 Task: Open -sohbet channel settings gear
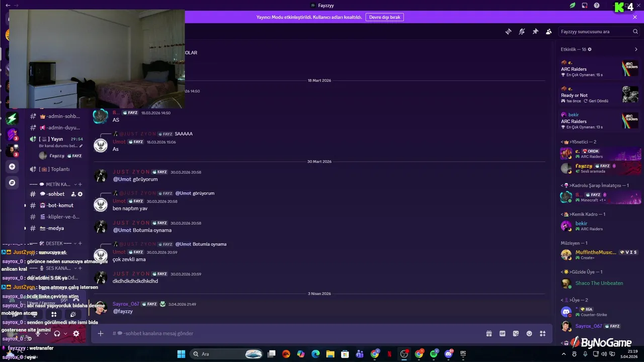pos(80,194)
